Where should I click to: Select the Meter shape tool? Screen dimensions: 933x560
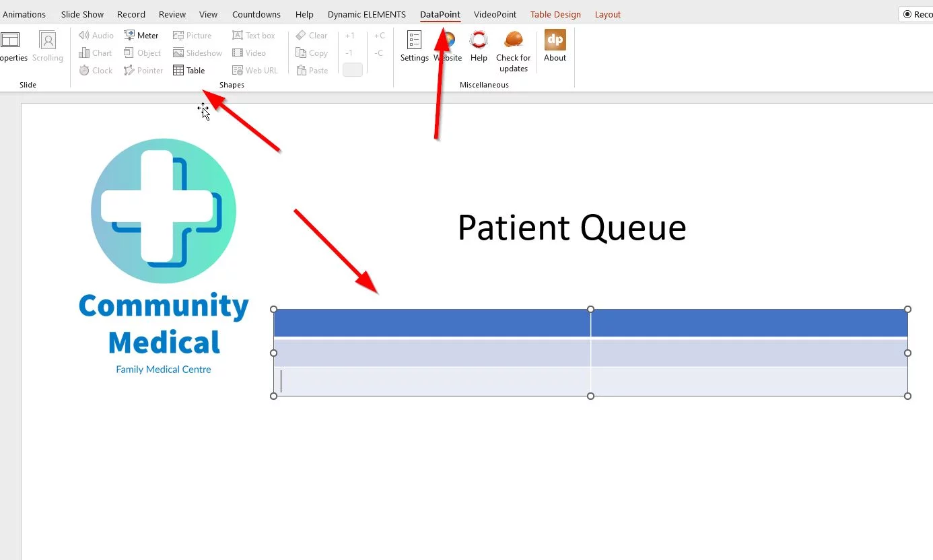141,36
